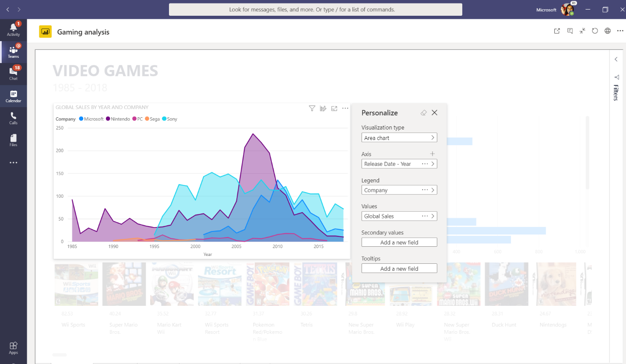Viewport: 626px width, 364px height.
Task: Select the Wii Sports game cover
Action: tap(76, 284)
